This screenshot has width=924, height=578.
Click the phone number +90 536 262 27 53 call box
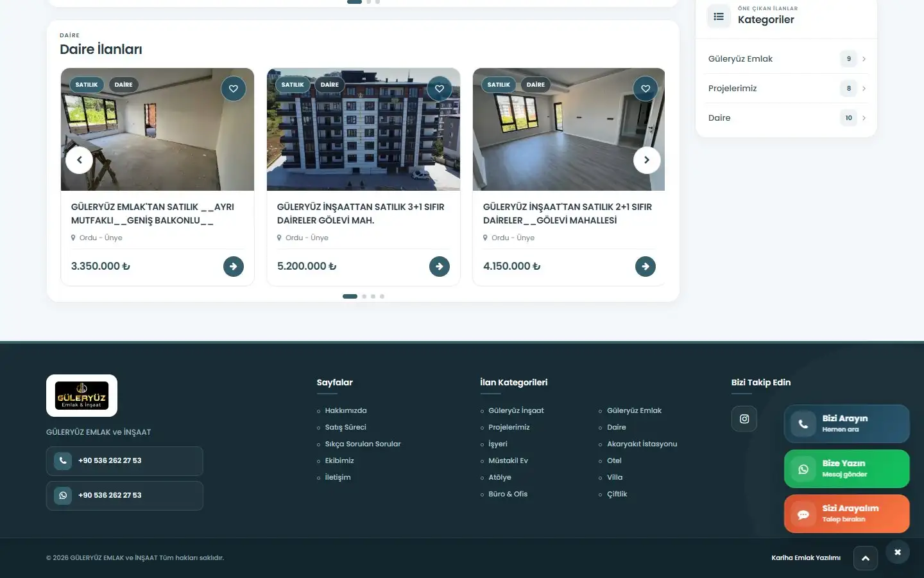124,461
